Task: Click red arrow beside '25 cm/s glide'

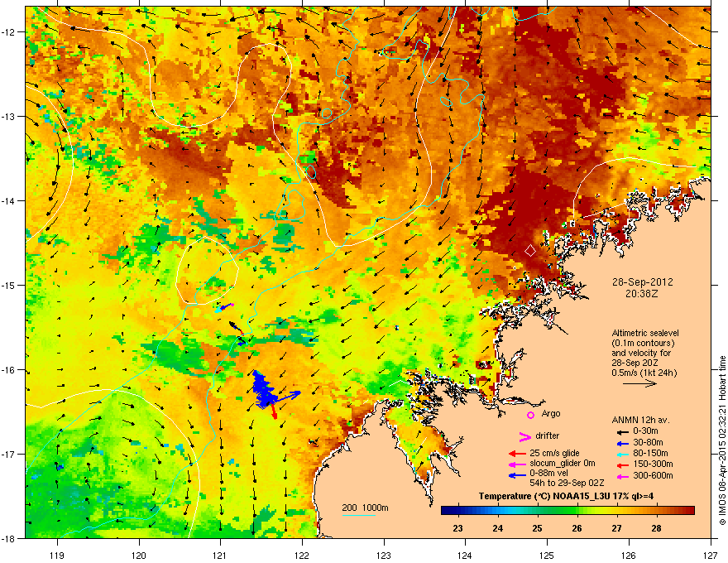Action: point(517,454)
